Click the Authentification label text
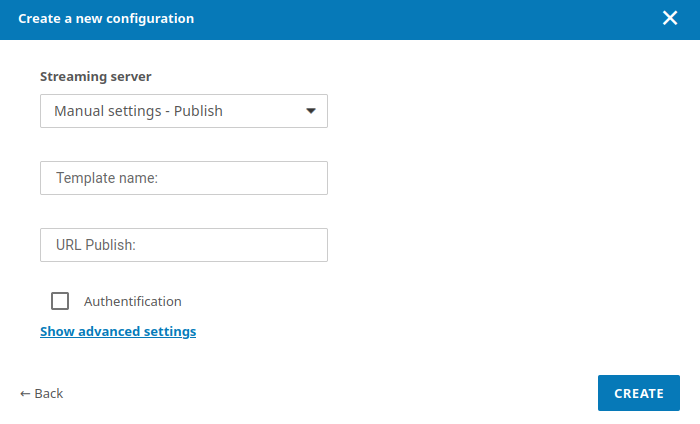The height and width of the screenshot is (424, 700). click(132, 301)
